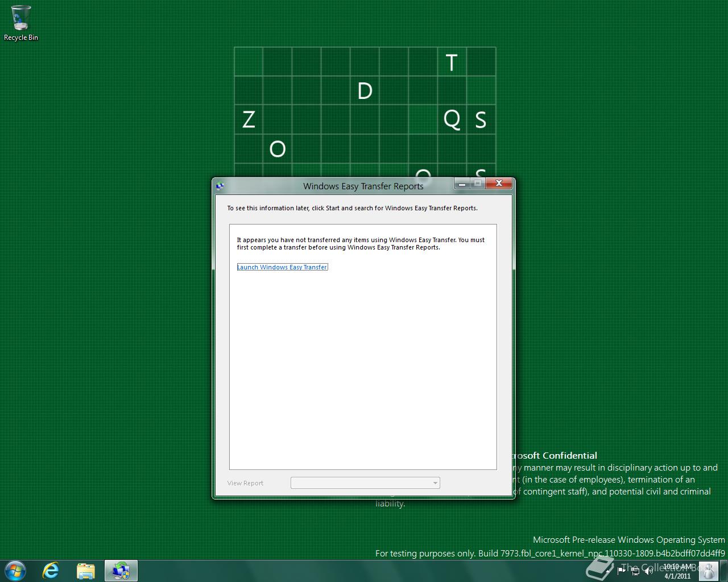Show hidden tray icons arrow
This screenshot has height=582, width=728.
pos(609,571)
